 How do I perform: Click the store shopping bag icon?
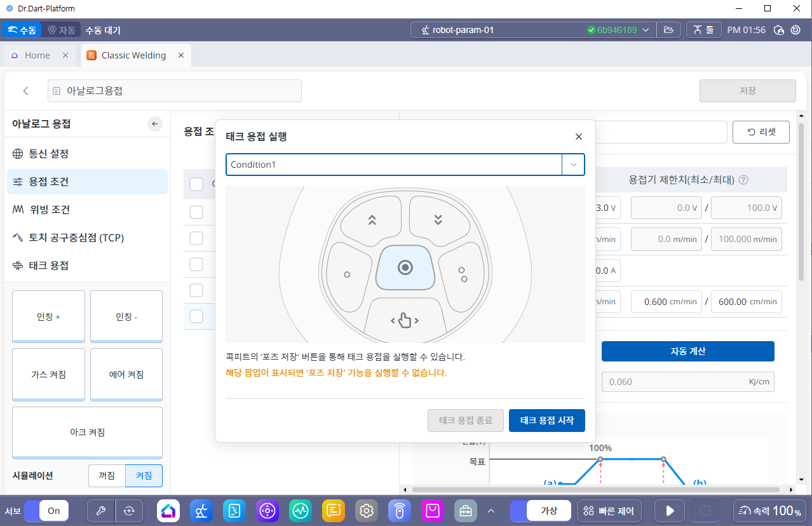tap(433, 511)
